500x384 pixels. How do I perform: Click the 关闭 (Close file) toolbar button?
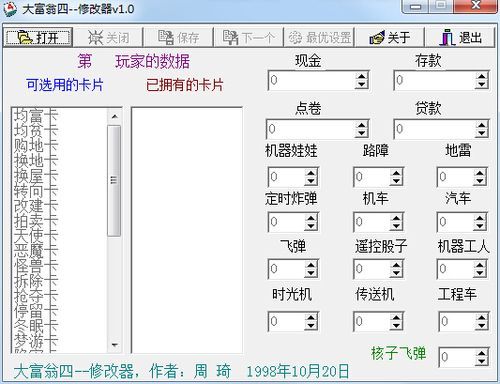(108, 37)
